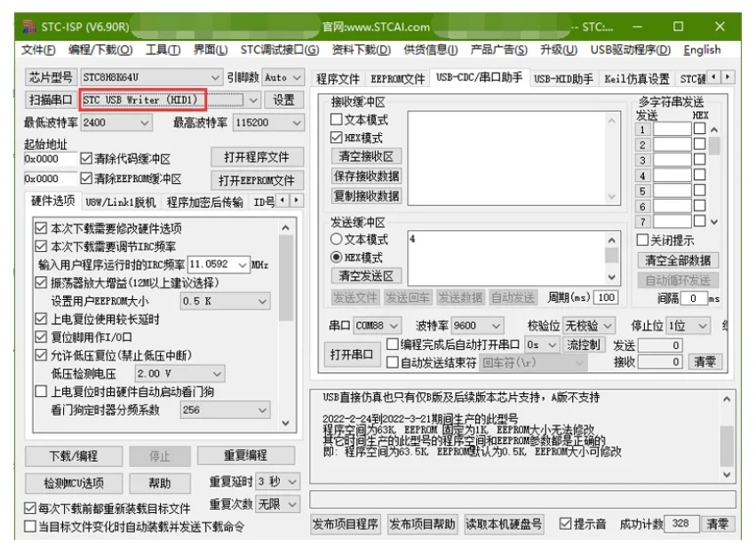The width and height of the screenshot is (756, 554).
Task: Switch to USB-HID助手 tab
Action: 563,78
